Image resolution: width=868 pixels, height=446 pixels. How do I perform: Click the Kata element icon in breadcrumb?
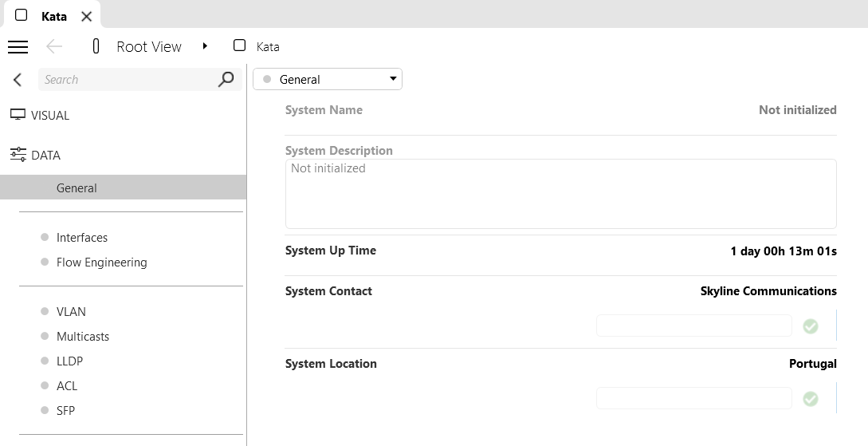[x=239, y=45]
